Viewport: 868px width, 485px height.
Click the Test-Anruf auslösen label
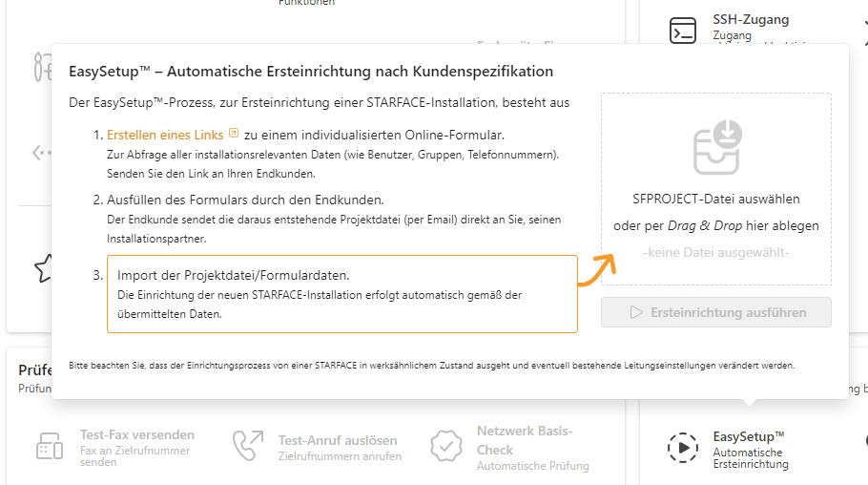(x=337, y=440)
